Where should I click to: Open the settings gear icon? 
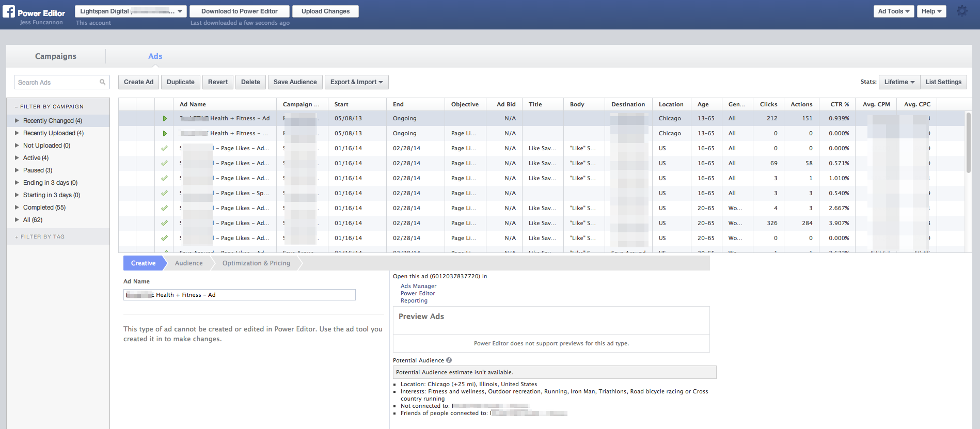point(962,11)
